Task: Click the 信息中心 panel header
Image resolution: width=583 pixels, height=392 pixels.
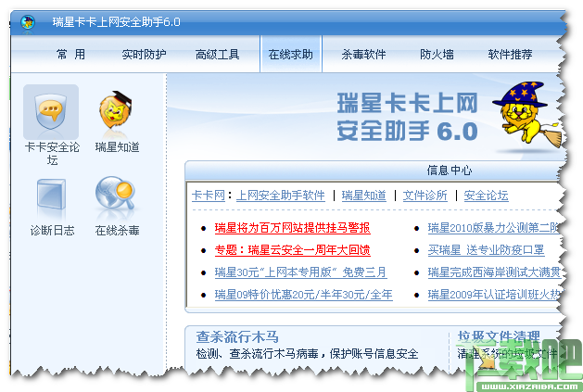Action: 450,171
